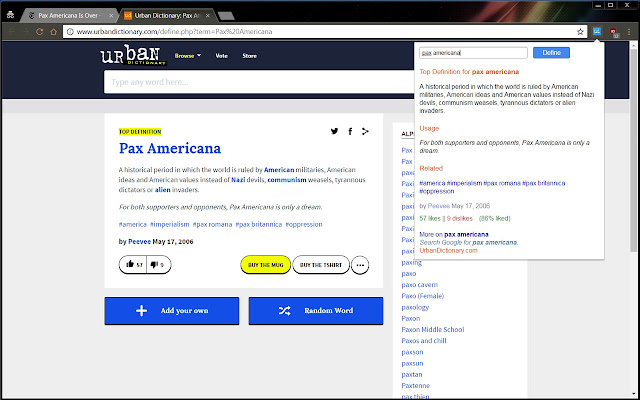The image size is (640, 400).
Task: Follow the American link in definition
Action: click(x=279, y=170)
